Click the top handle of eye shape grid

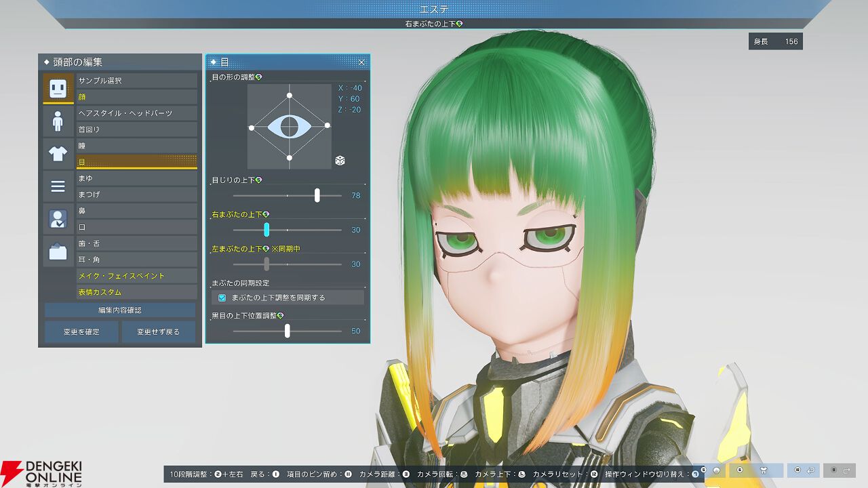290,96
